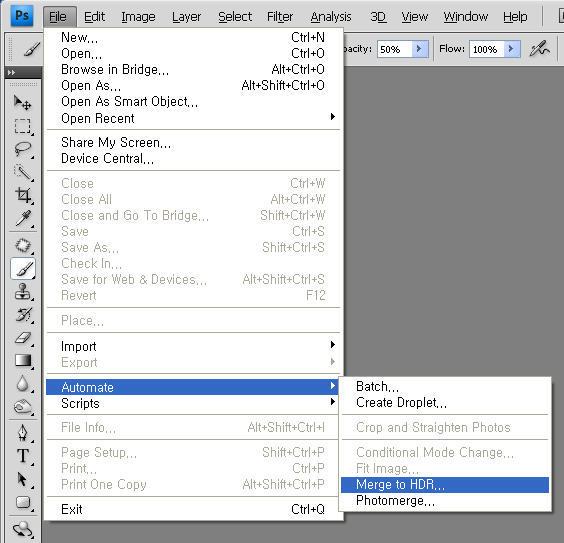Toggle the airbrush icon in options bar
Screen dimensions: 564x543
click(540, 49)
